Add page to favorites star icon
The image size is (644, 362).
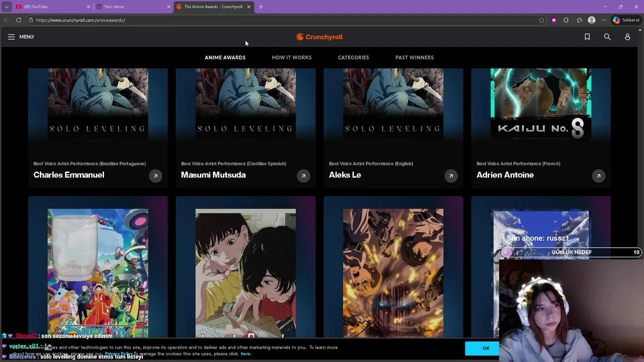coord(542,20)
